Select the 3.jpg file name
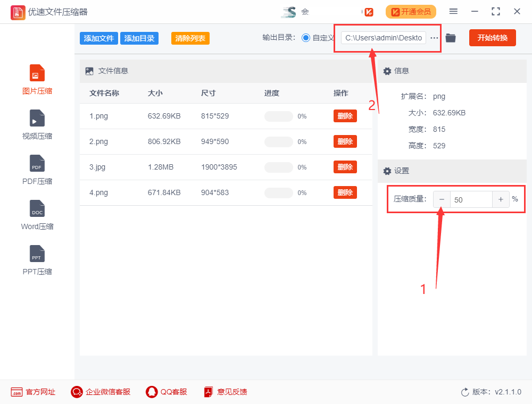Image resolution: width=532 pixels, height=404 pixels. click(97, 167)
